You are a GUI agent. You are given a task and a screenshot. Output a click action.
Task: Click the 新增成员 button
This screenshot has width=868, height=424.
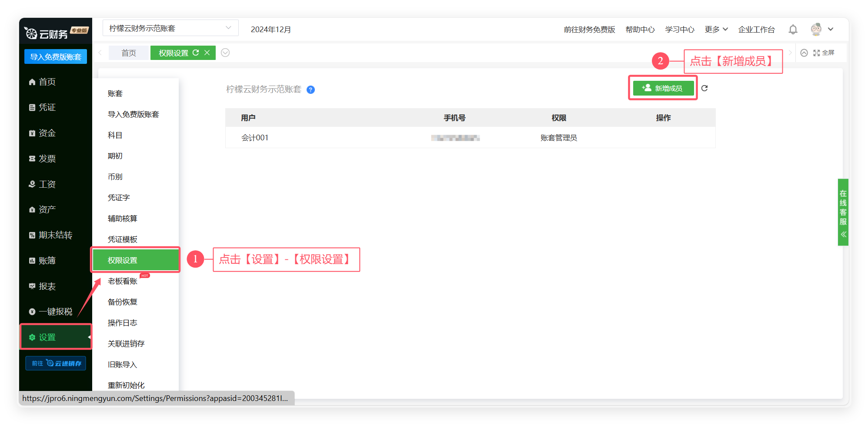click(663, 88)
